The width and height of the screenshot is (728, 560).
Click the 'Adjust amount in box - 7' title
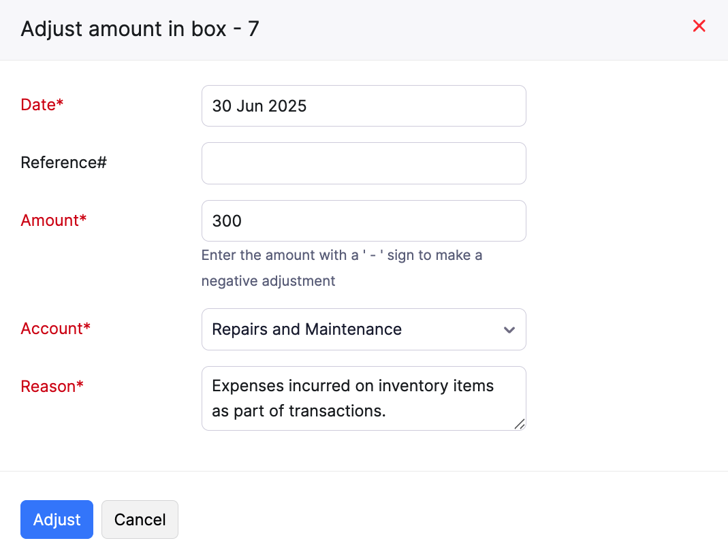tap(140, 29)
